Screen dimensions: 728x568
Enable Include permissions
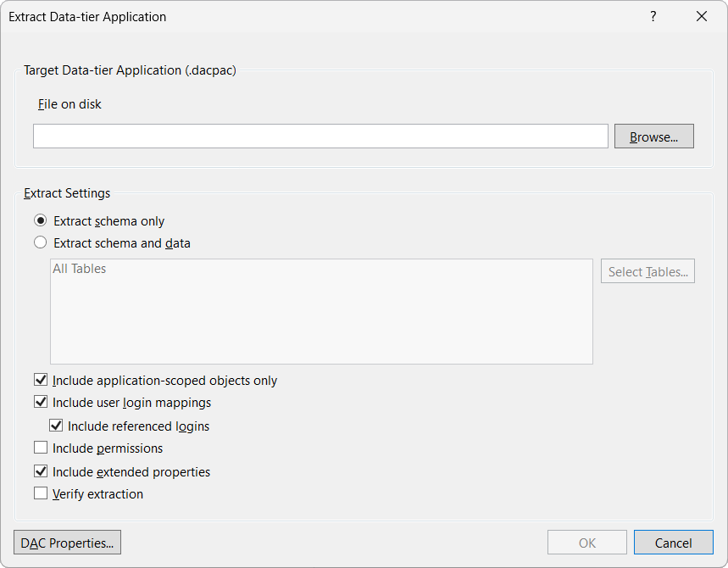pyautogui.click(x=40, y=448)
